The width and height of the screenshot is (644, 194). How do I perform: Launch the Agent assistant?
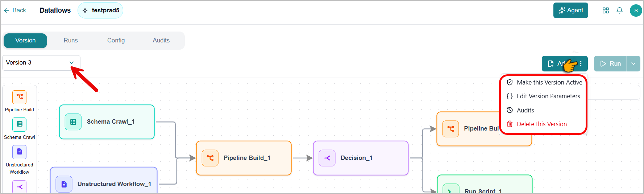(570, 10)
